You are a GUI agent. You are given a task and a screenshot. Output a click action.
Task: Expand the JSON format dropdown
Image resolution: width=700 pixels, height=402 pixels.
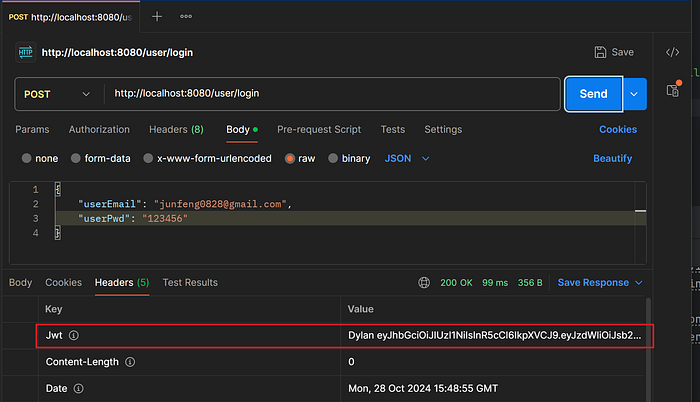point(407,158)
